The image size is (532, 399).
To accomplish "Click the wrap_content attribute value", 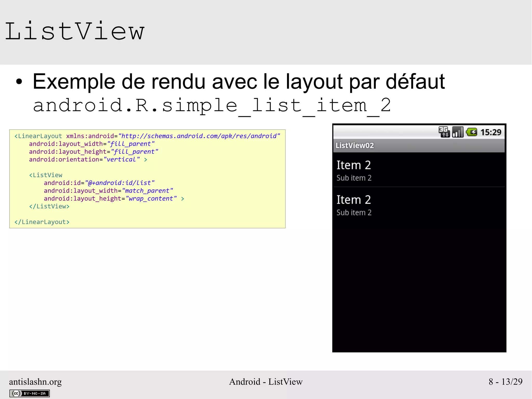I will click(151, 198).
